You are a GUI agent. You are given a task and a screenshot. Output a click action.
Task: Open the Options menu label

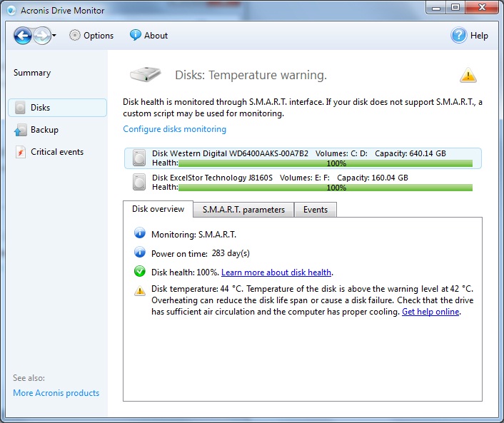(99, 36)
